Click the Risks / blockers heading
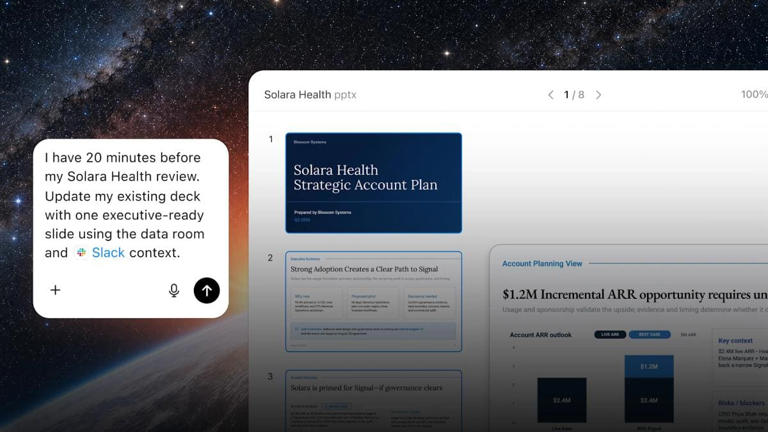The height and width of the screenshot is (432, 768). (741, 403)
